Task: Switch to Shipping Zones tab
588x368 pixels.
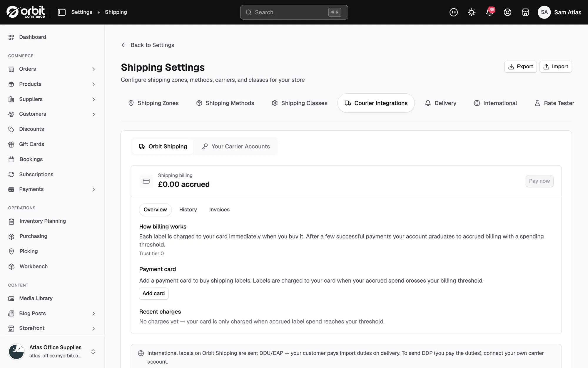Action: (x=153, y=103)
